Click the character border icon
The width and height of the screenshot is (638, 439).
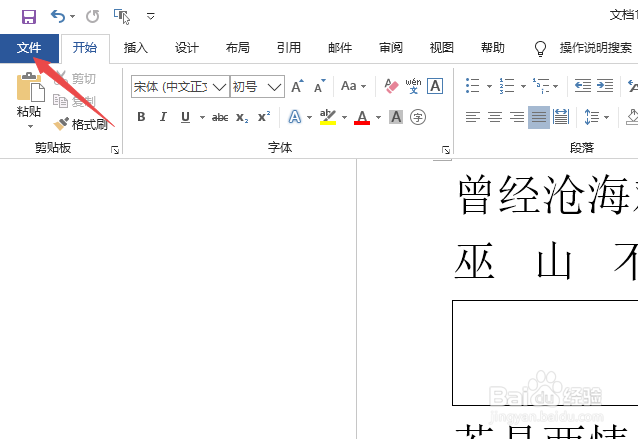(x=435, y=86)
